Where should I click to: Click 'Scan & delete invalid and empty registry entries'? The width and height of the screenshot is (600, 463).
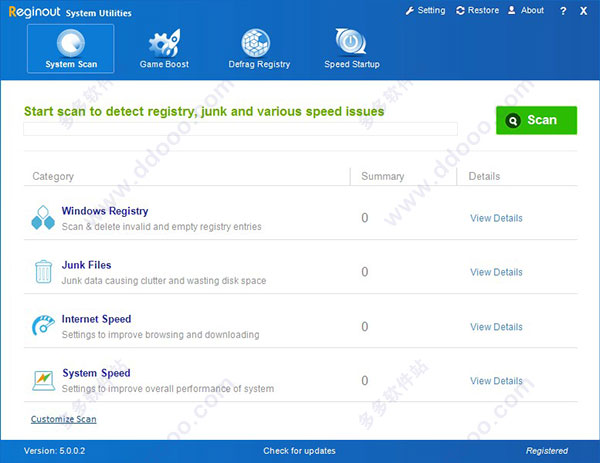click(161, 227)
